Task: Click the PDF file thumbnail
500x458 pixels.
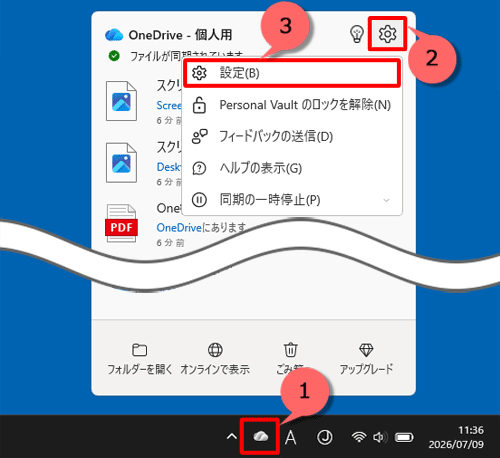Action: (121, 223)
